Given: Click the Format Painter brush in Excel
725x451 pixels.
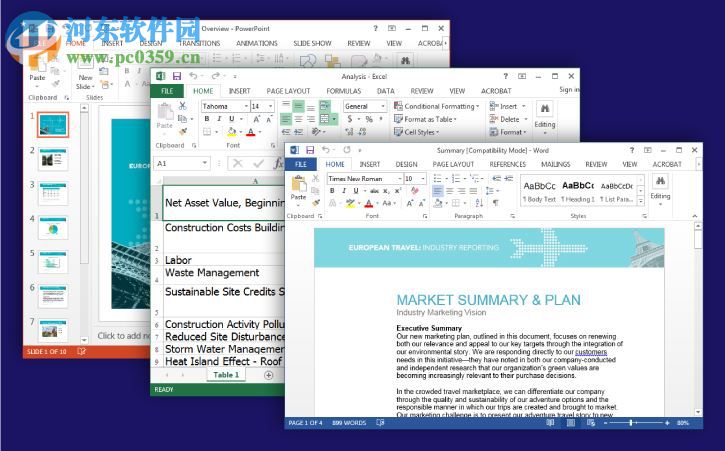Looking at the screenshot, I should pos(183,132).
